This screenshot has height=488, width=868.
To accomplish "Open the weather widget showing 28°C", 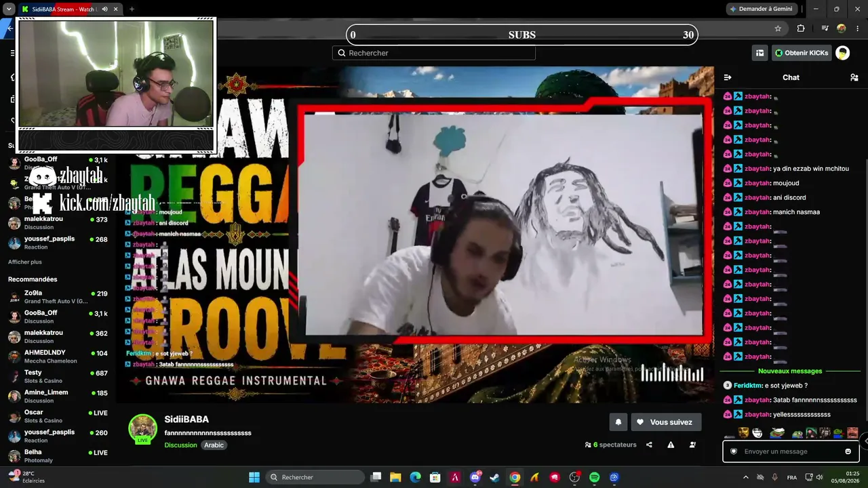I will tap(27, 477).
